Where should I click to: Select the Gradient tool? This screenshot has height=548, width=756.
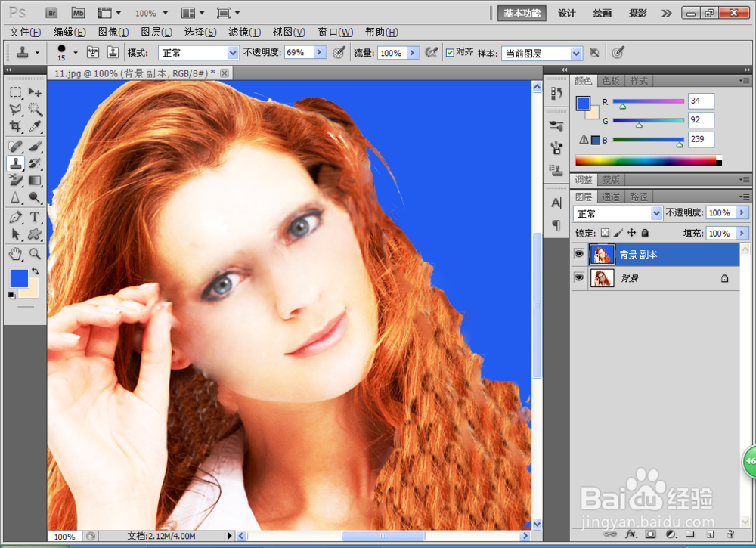[x=35, y=180]
